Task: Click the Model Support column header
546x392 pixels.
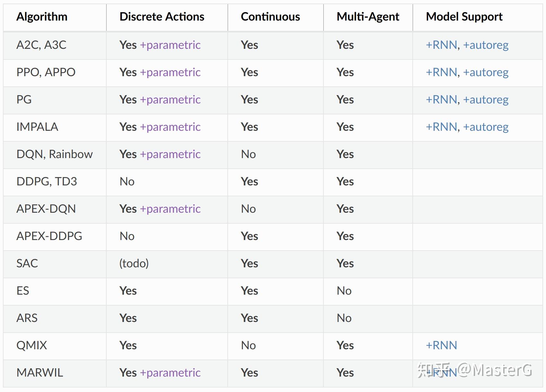Action: (x=464, y=17)
